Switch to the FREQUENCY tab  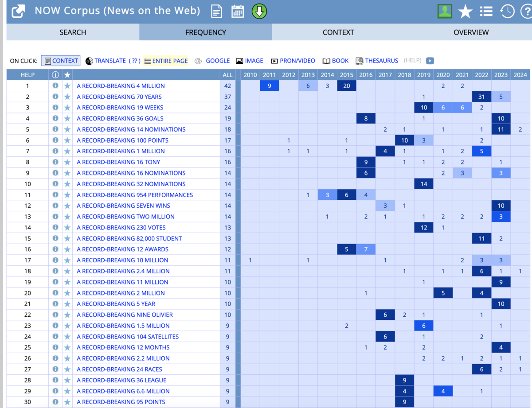[x=206, y=32]
